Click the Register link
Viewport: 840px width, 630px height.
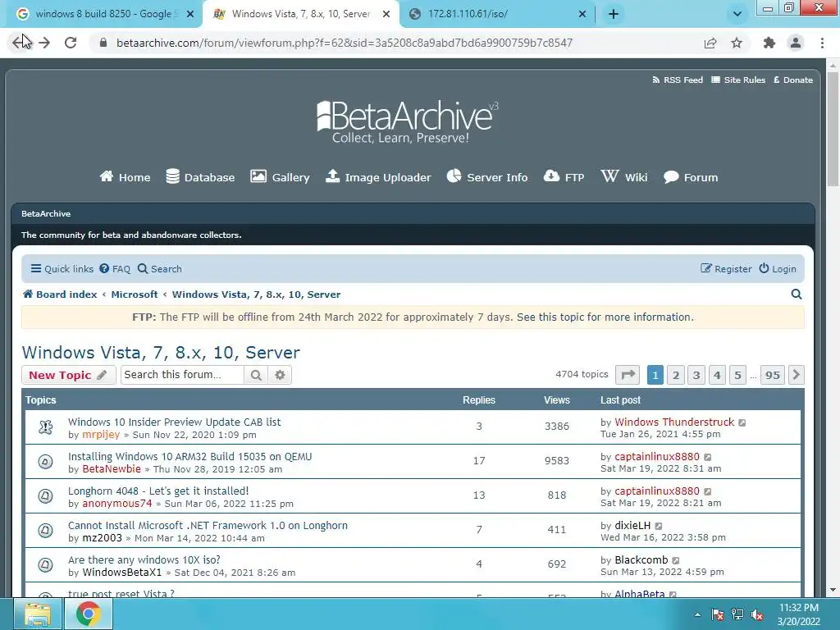[x=726, y=268]
